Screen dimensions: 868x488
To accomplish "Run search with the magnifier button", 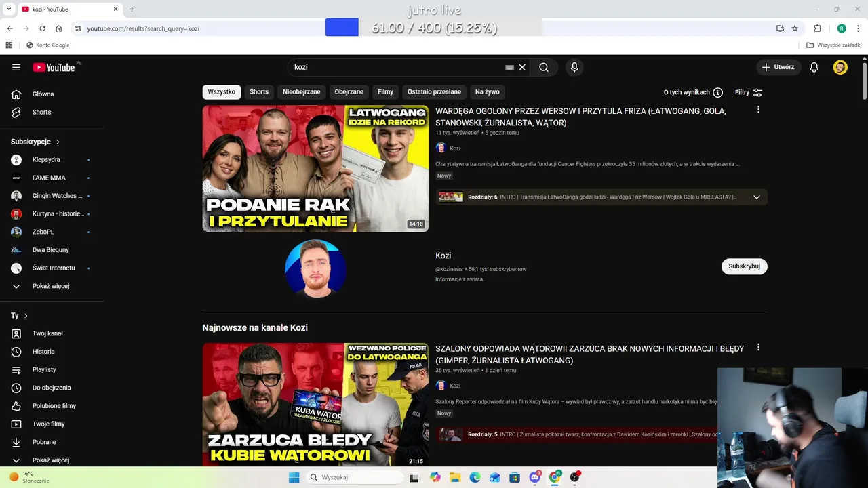I will 544,67.
